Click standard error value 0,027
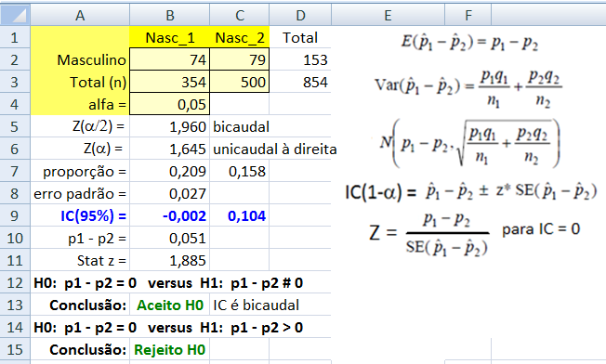The height and width of the screenshot is (364, 606). point(170,194)
